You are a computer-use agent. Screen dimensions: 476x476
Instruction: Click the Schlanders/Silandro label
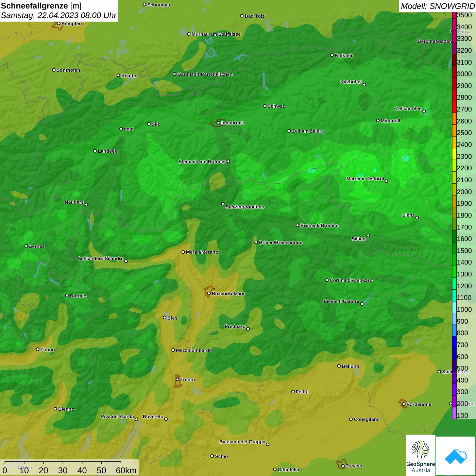[101, 258]
